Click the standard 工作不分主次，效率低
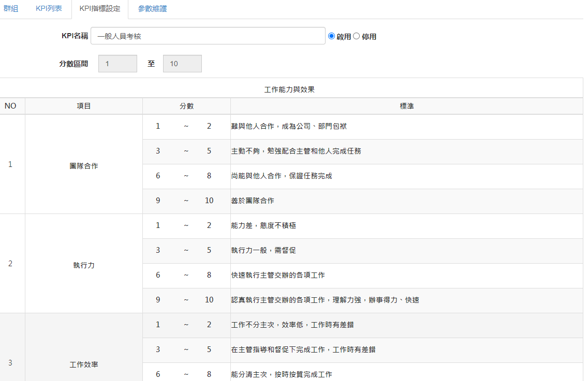Screen dimensions: 588x381 click(x=292, y=325)
